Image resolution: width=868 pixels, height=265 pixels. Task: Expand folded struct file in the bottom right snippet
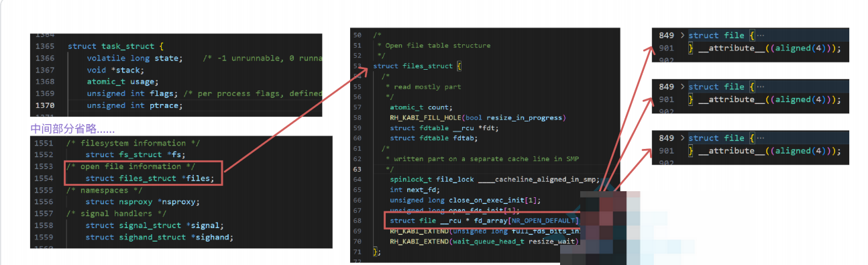(x=683, y=138)
